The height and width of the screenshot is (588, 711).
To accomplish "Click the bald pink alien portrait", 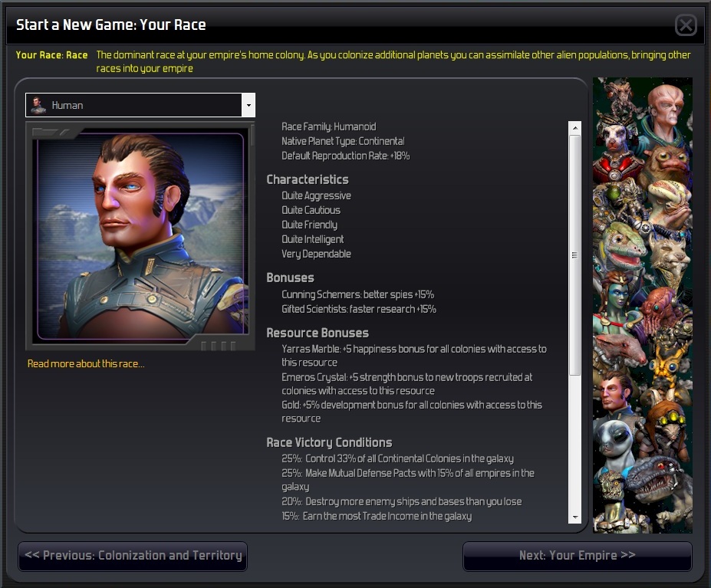I will 666,110.
